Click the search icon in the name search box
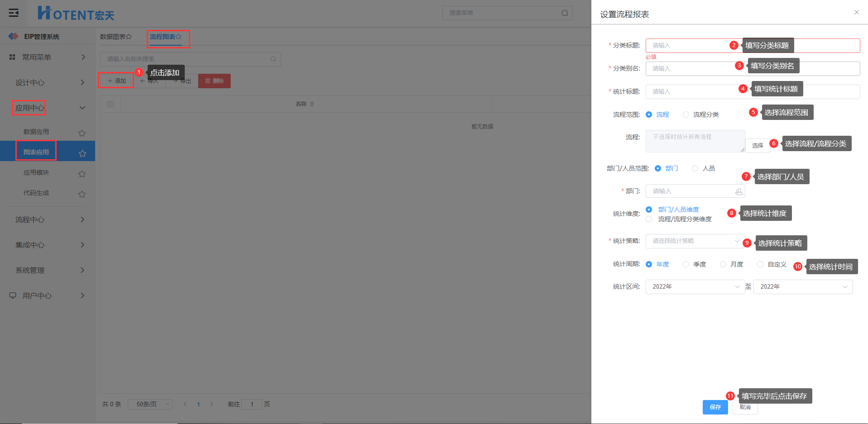 [x=273, y=59]
